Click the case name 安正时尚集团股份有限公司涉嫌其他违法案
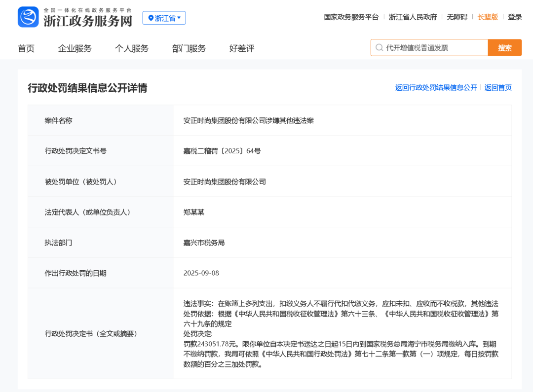 point(249,120)
